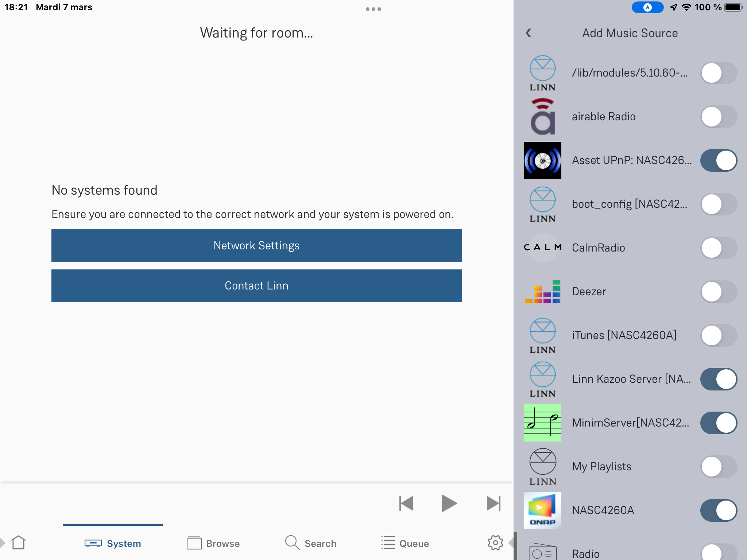Disable the Linn Kazoo Server toggle
The width and height of the screenshot is (747, 560).
tap(718, 379)
